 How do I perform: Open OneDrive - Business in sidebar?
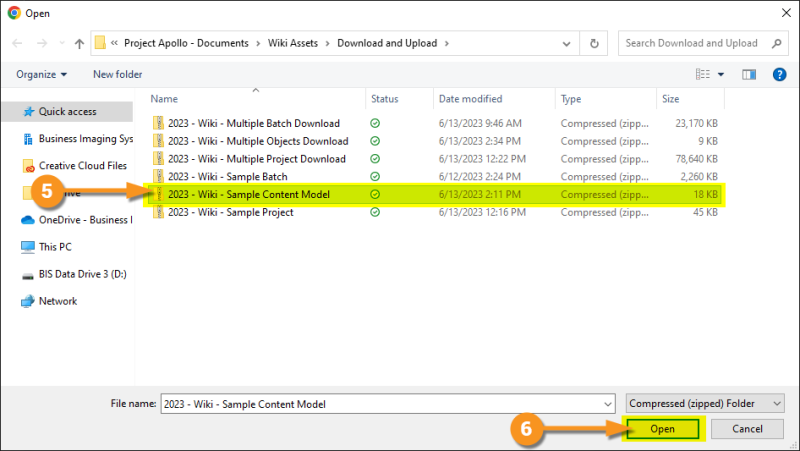pos(85,220)
